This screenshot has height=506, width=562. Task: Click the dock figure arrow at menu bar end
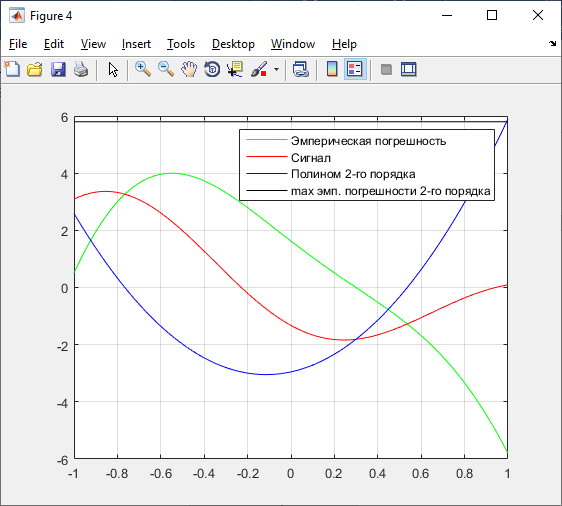click(x=552, y=44)
